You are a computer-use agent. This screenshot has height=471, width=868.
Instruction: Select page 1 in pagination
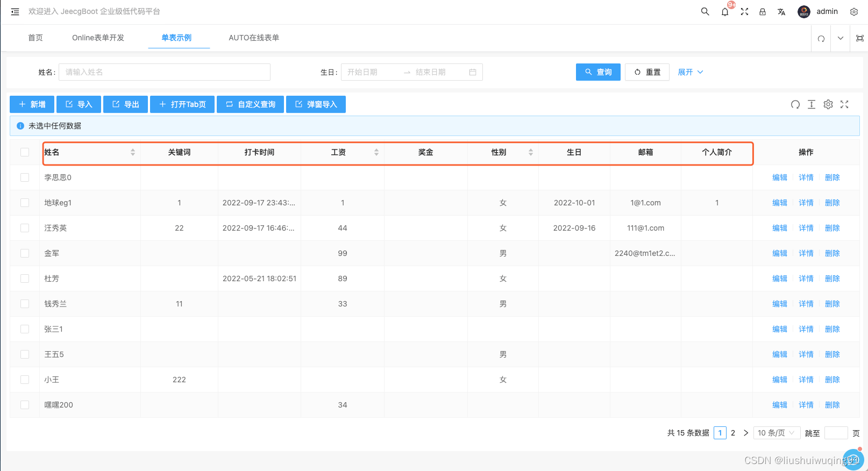tap(720, 433)
